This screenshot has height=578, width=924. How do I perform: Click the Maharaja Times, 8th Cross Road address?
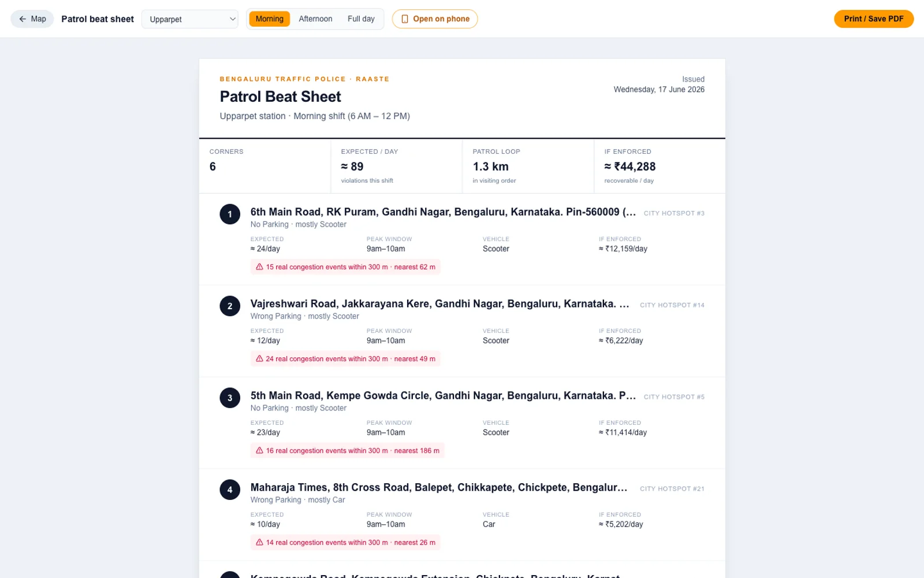click(439, 488)
